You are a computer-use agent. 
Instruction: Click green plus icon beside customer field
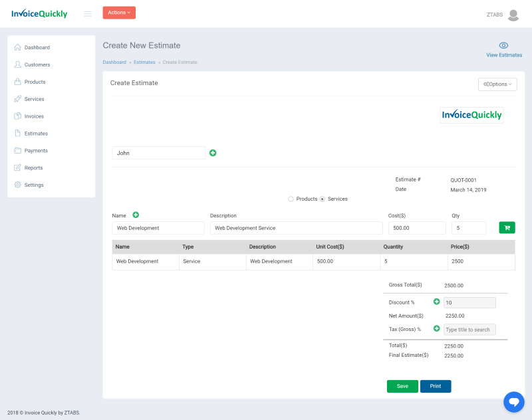tap(213, 153)
